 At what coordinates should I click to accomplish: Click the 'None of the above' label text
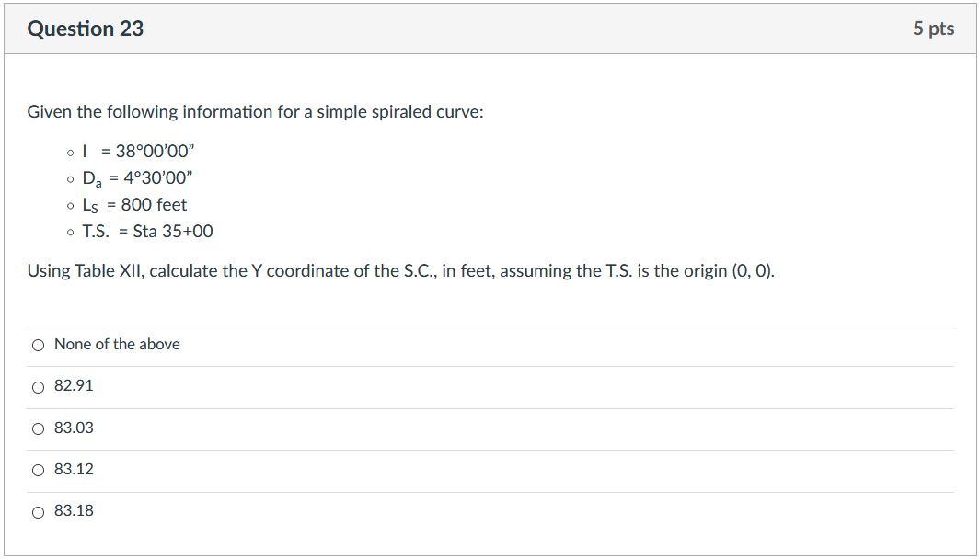(117, 344)
